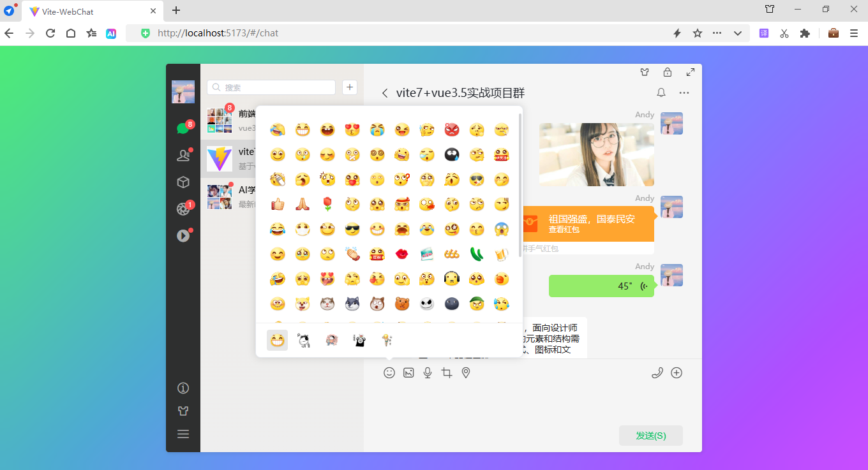The image size is (868, 470).
Task: Insert the red rose emoji
Action: coord(327,204)
